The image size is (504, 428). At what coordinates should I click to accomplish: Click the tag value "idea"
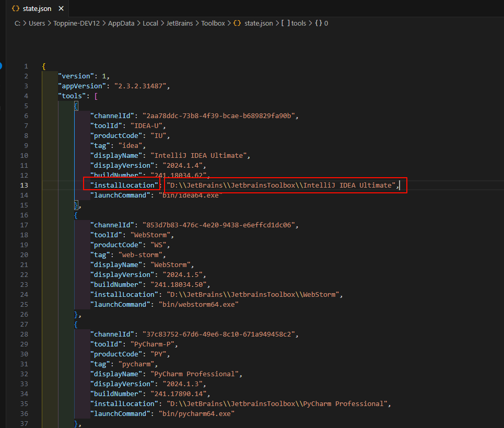130,146
